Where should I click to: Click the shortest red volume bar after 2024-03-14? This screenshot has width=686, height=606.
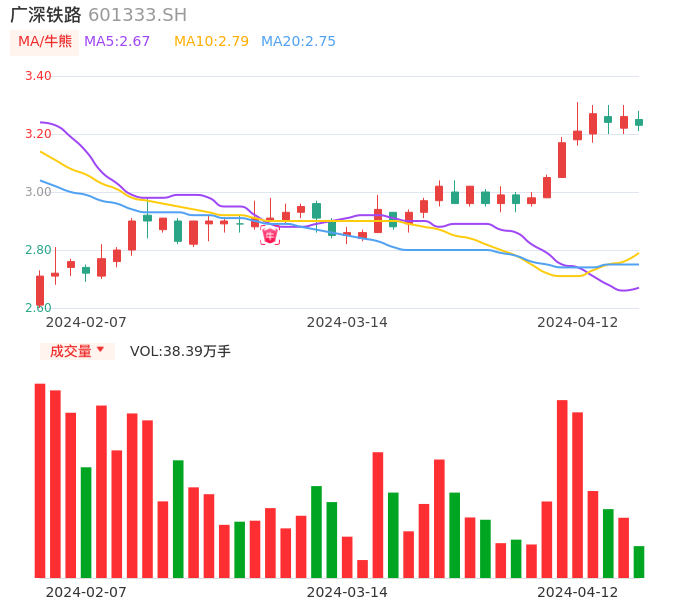tap(362, 569)
